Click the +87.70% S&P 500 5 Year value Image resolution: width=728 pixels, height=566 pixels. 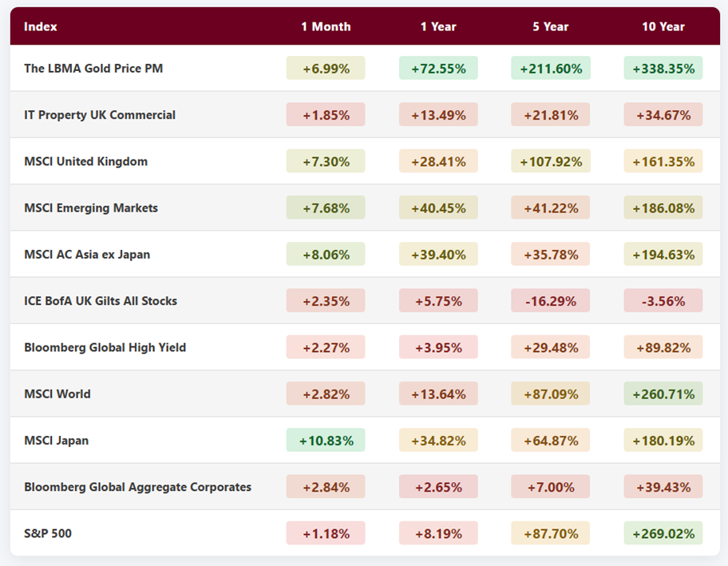(550, 533)
